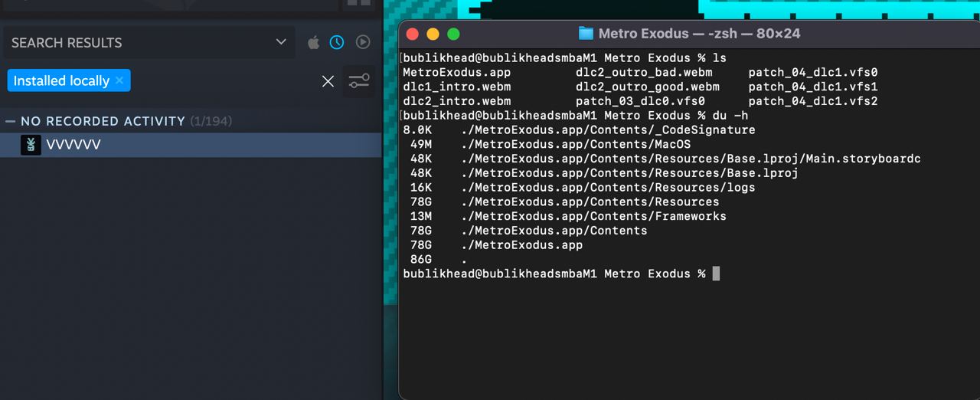Click MetroExodus.app in ls output

point(457,72)
